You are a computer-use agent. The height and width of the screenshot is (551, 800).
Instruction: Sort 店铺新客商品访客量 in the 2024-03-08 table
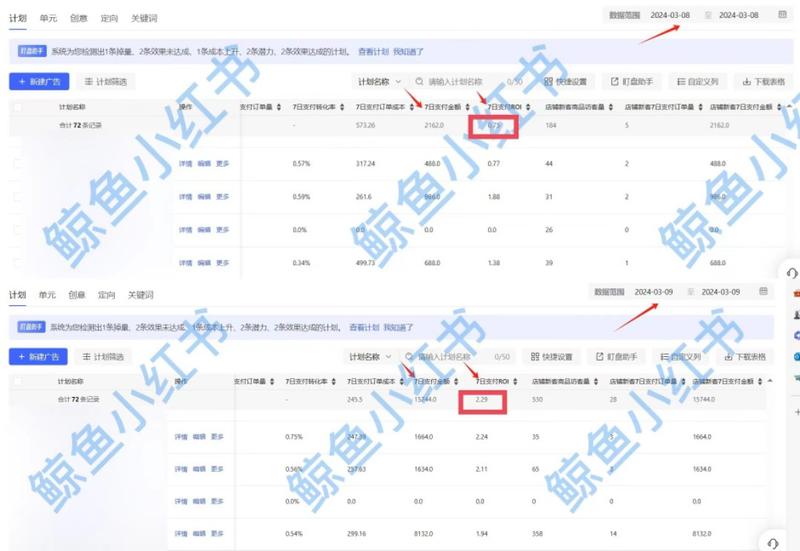(x=611, y=107)
